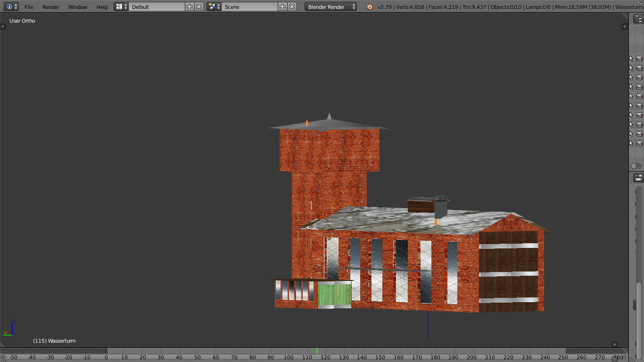Expand the viewport tool shelf plus tab
The image size is (644, 362).
pyautogui.click(x=3, y=26)
